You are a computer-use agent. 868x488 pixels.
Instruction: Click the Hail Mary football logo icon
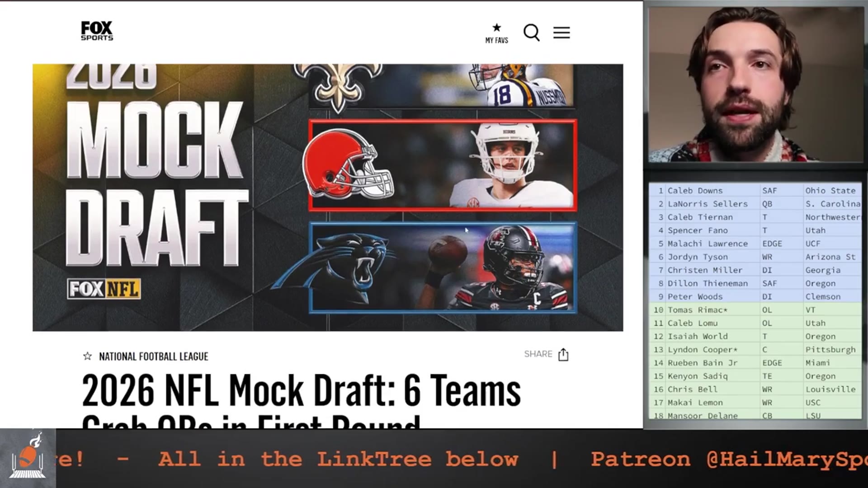[28, 457]
